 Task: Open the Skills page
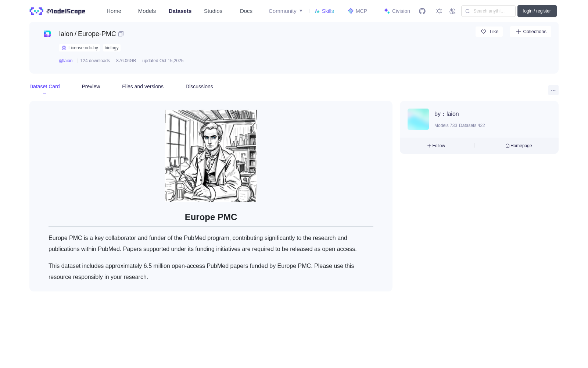pyautogui.click(x=325, y=11)
